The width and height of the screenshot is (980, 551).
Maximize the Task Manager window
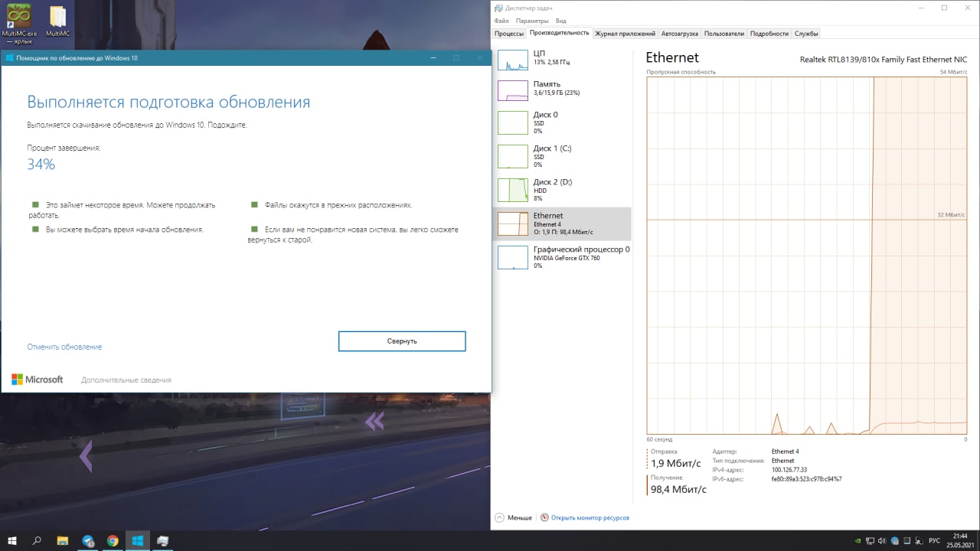click(x=944, y=8)
